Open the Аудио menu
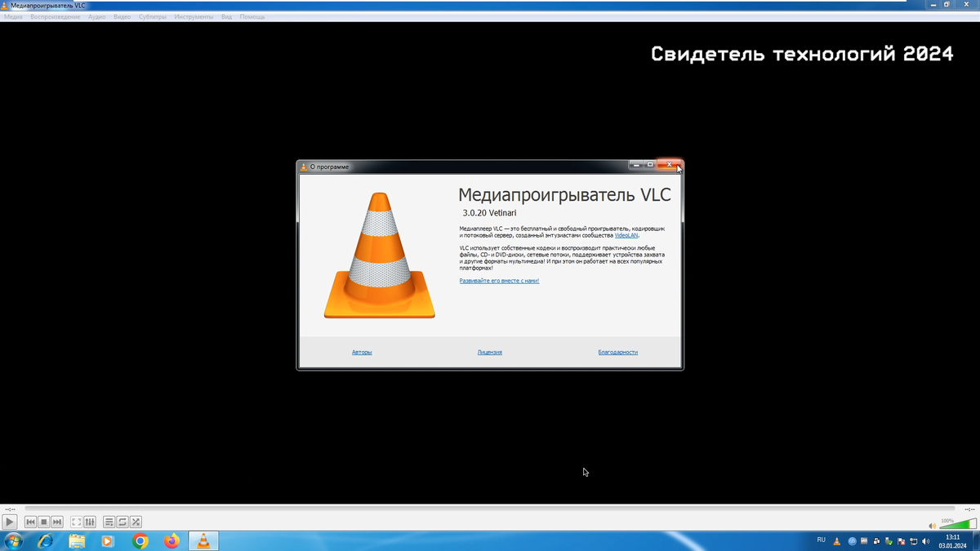 [x=96, y=16]
